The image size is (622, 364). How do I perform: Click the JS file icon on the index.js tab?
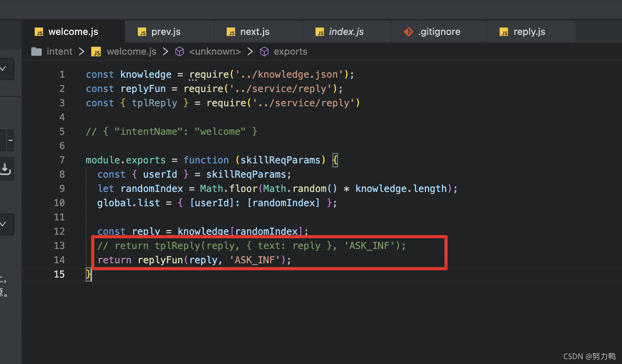320,32
